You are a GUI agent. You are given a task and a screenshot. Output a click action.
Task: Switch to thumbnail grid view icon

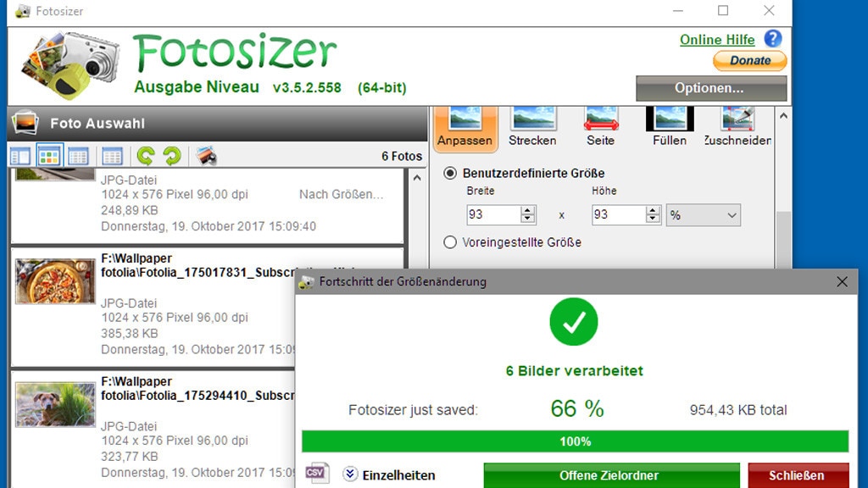49,156
